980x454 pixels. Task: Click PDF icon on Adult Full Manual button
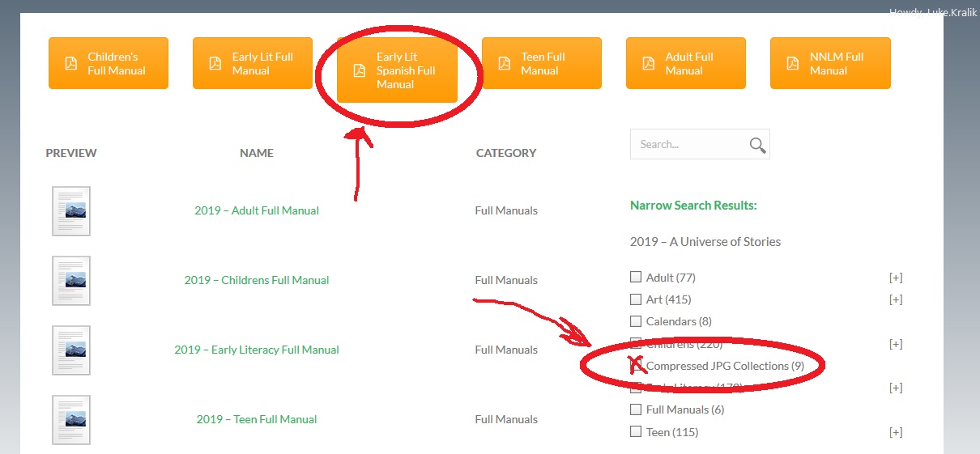[648, 64]
